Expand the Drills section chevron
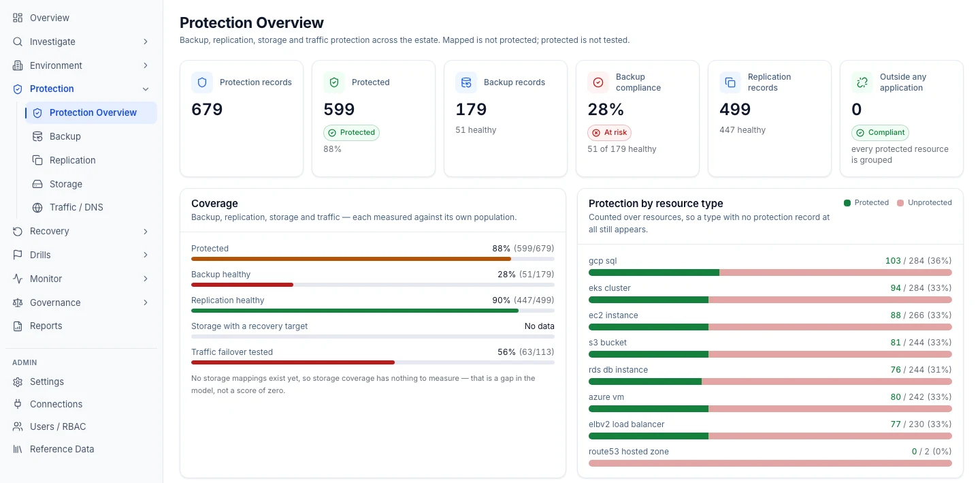The height and width of the screenshot is (483, 980). 146,255
